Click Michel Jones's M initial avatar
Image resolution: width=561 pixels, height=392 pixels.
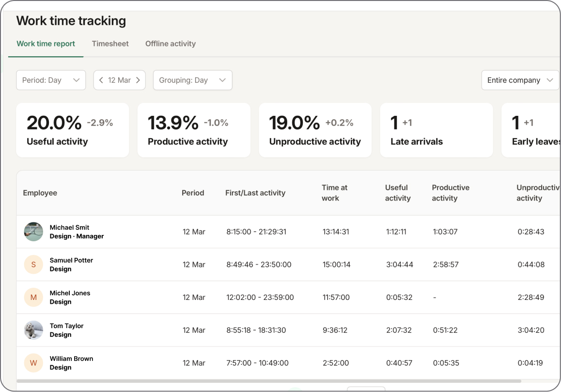click(x=33, y=298)
